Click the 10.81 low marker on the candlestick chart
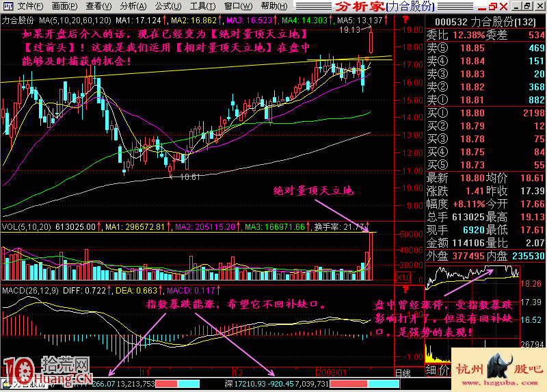The image size is (547, 392). point(190,177)
